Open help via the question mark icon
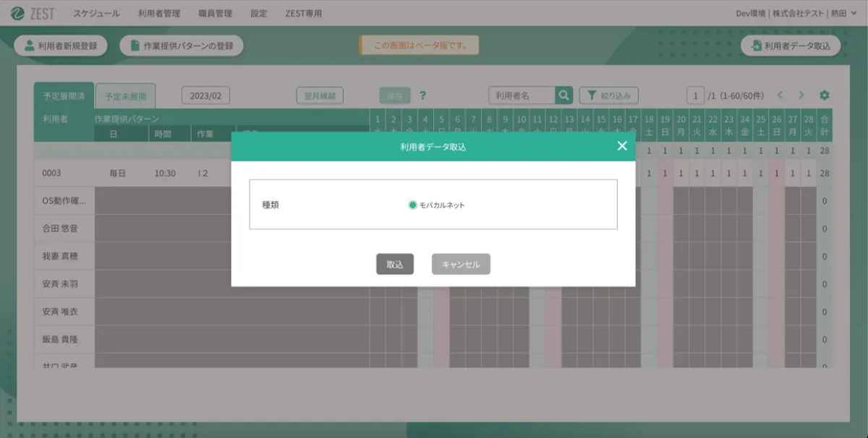868x438 pixels. pos(424,95)
